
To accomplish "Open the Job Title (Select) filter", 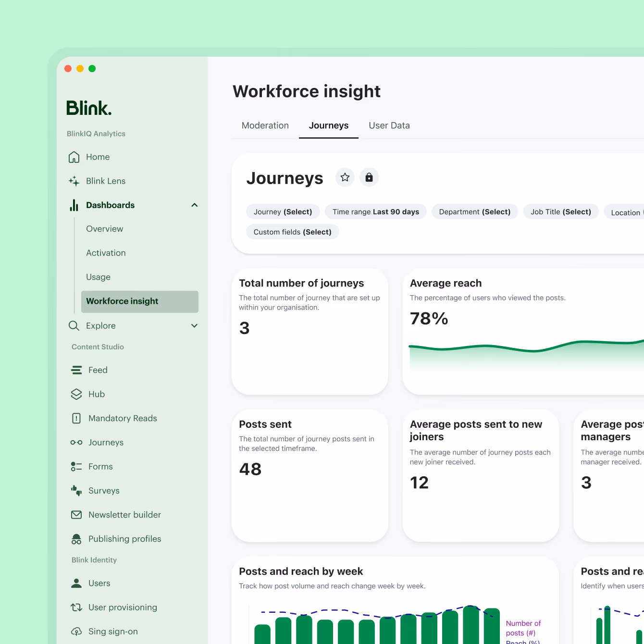I will (x=561, y=212).
